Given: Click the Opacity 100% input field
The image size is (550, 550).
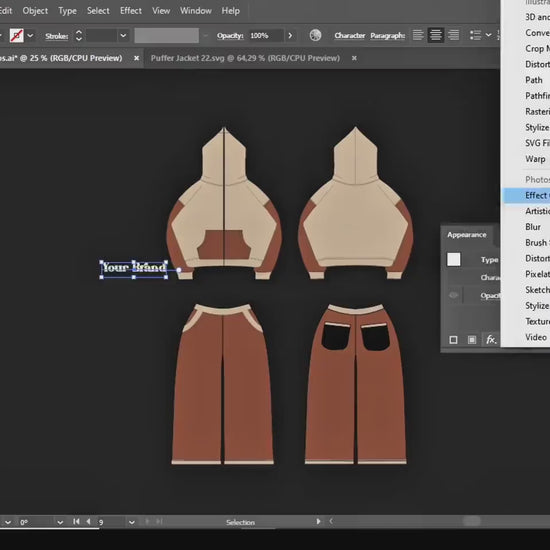Looking at the screenshot, I should (x=266, y=35).
